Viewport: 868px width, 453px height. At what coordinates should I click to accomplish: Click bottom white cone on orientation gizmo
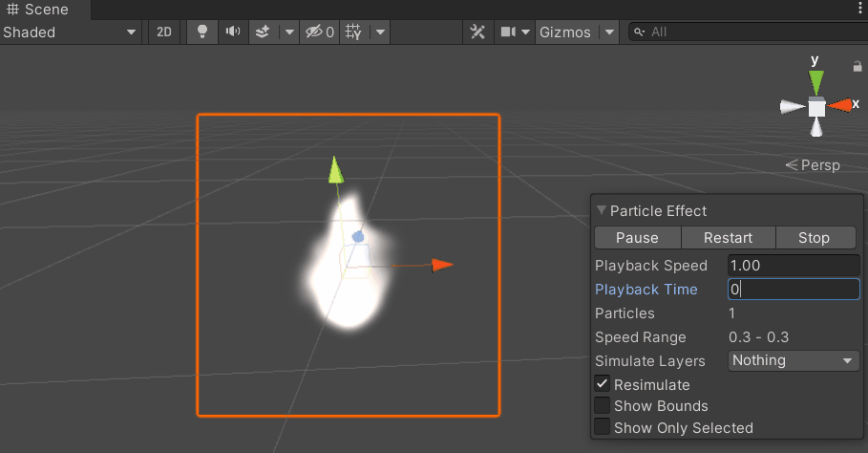(816, 127)
